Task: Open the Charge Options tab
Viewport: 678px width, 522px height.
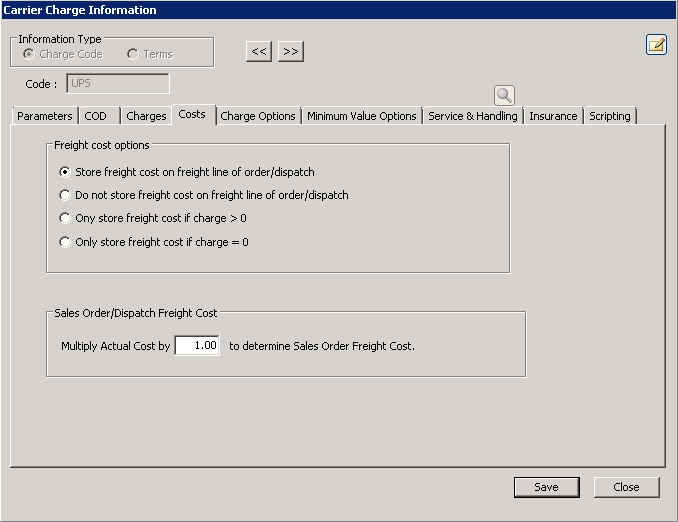Action: 258,116
